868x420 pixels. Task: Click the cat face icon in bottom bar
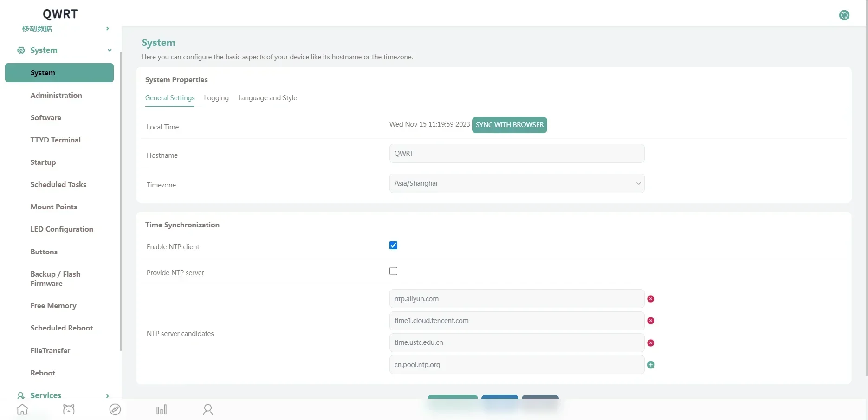click(69, 409)
